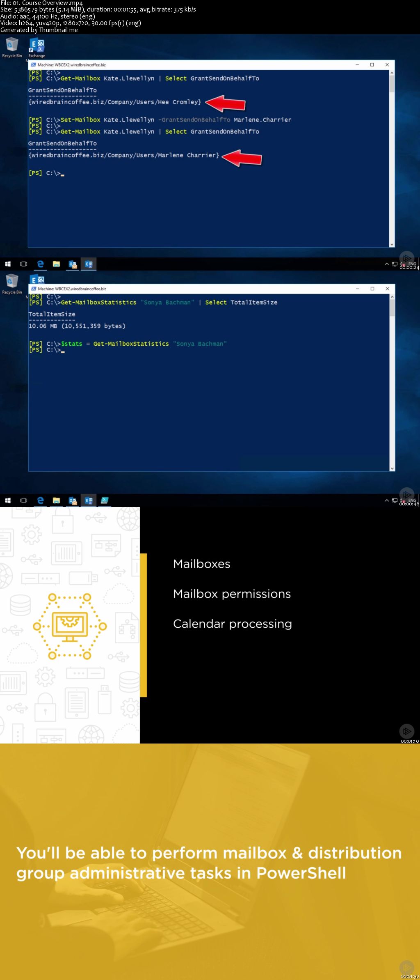Click the slide's yellow computer-gear illustration
The image size is (420, 980).
(70, 626)
